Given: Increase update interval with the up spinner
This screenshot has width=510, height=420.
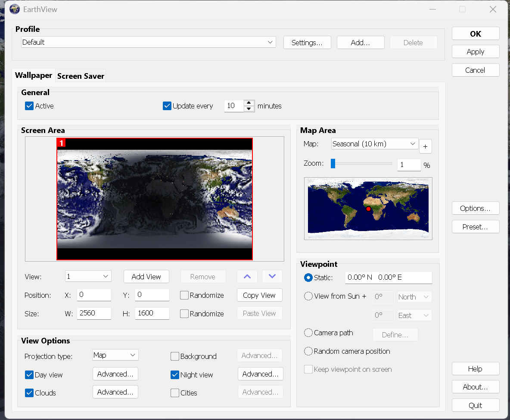Looking at the screenshot, I should (249, 103).
